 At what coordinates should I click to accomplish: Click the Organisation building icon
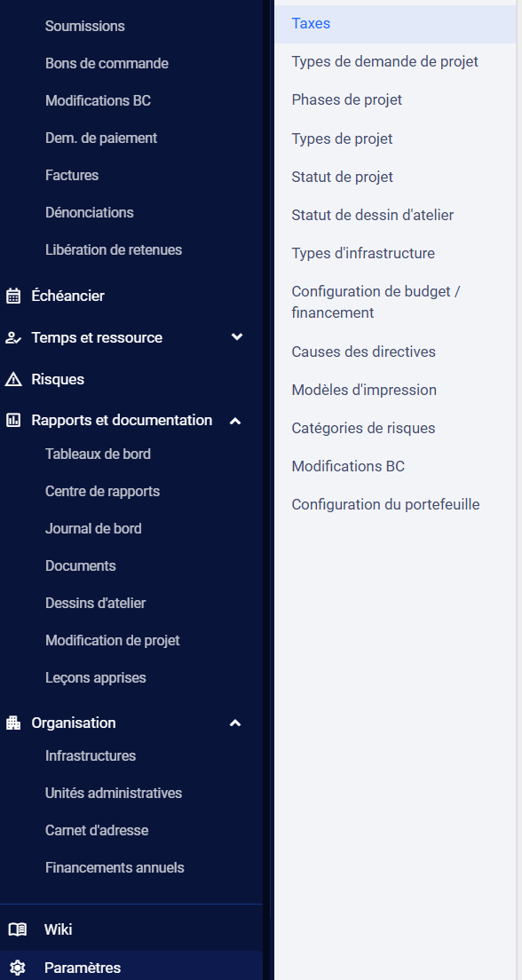point(13,723)
